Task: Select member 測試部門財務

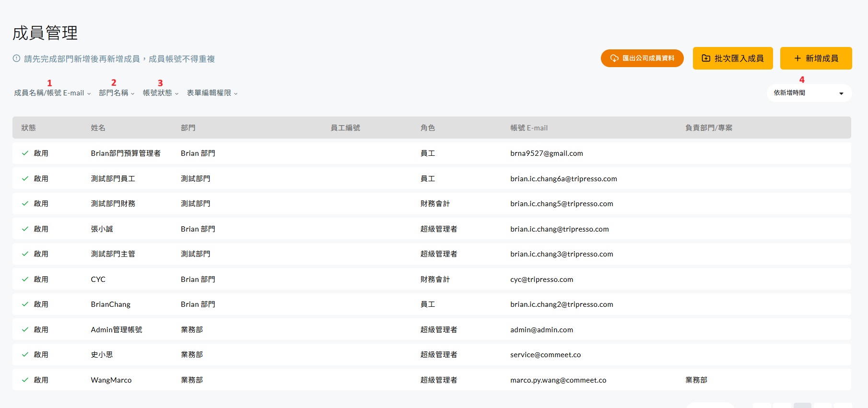Action: click(x=113, y=204)
